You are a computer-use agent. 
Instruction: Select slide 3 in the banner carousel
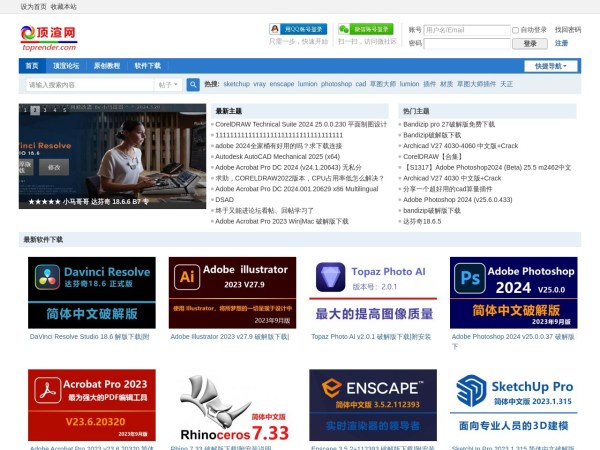tap(45, 110)
